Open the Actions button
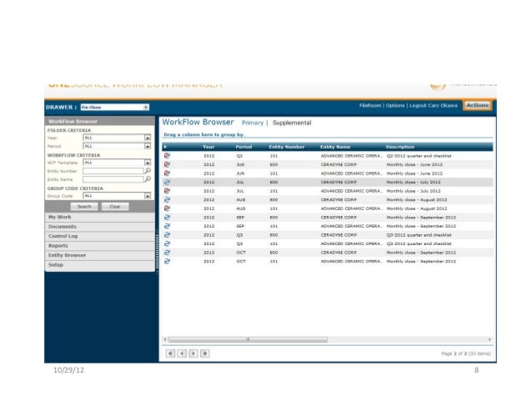Image resolution: width=532 pixels, height=411 pixels. tap(477, 106)
